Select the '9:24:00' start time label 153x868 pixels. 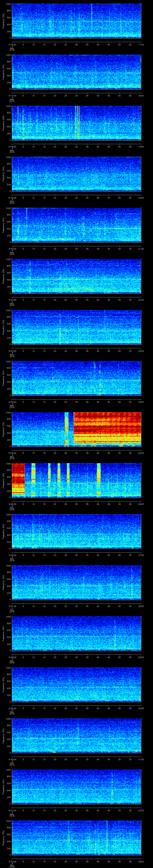coord(12,453)
